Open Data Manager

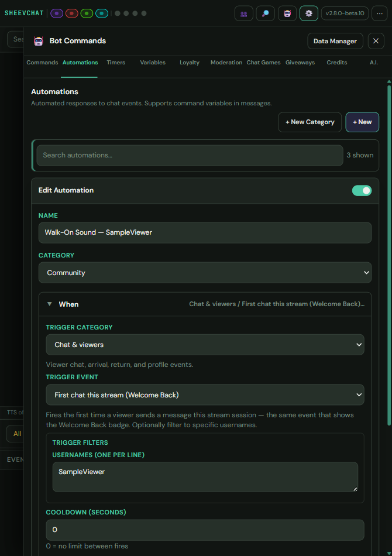tap(335, 41)
